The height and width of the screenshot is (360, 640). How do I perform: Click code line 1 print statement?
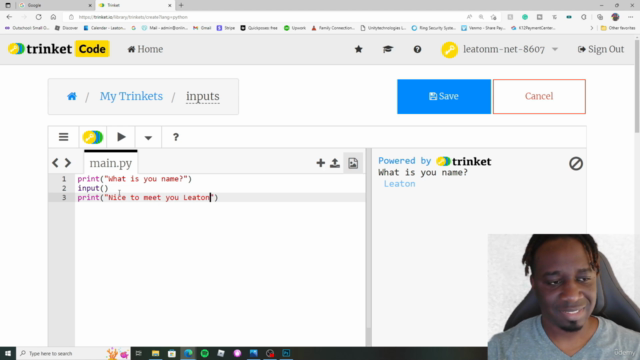(x=135, y=179)
